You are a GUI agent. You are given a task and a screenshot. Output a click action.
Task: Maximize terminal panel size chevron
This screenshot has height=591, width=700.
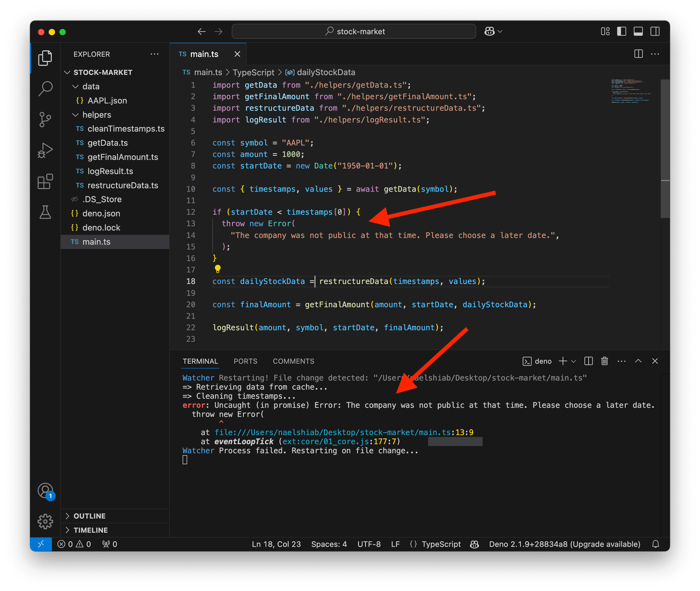pos(639,361)
